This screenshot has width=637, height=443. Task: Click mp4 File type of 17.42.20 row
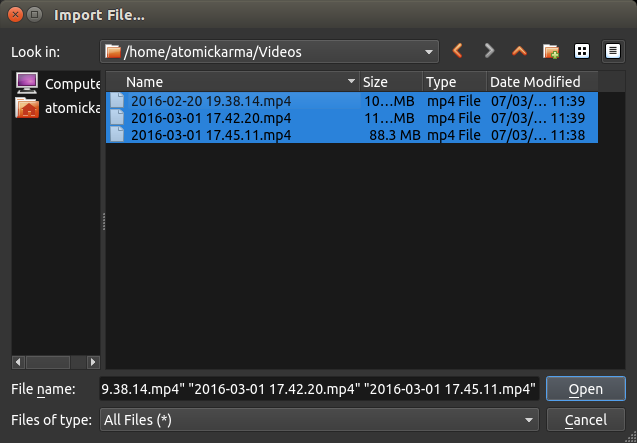pyautogui.click(x=454, y=118)
